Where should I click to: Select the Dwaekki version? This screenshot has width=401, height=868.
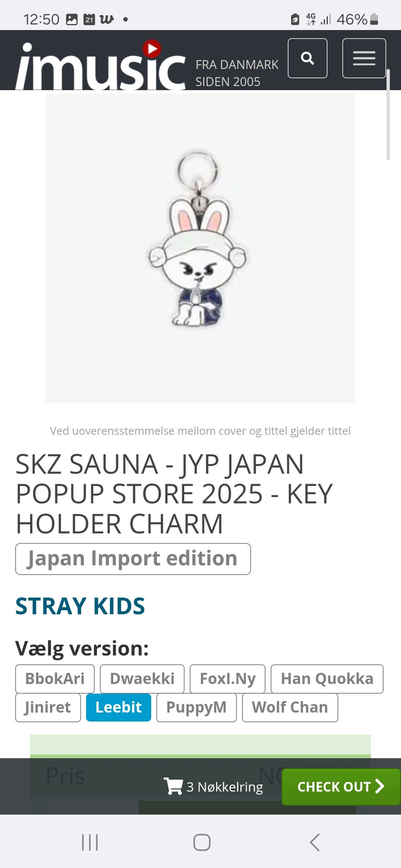tap(142, 679)
